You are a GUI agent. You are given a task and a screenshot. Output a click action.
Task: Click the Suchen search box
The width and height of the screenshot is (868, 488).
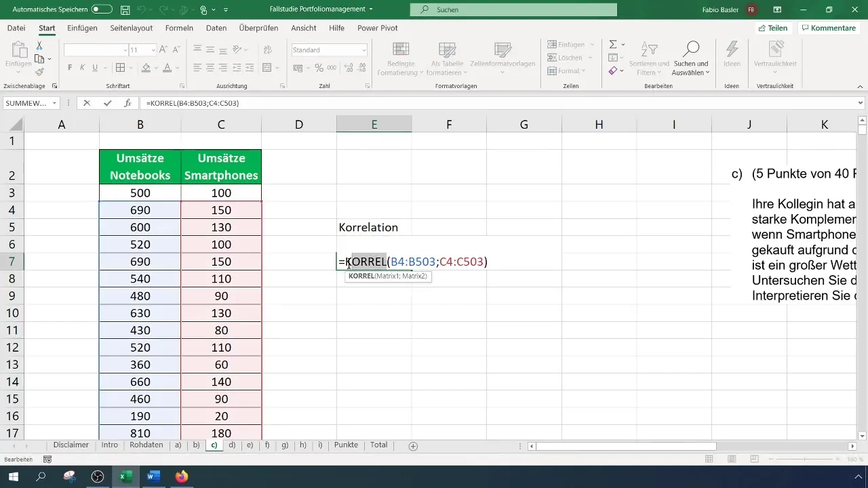pos(513,9)
